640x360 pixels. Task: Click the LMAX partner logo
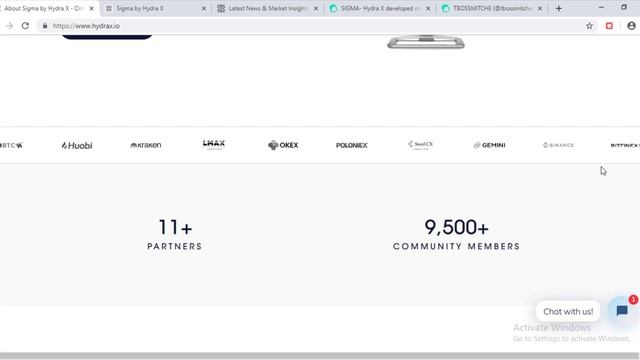point(214,144)
